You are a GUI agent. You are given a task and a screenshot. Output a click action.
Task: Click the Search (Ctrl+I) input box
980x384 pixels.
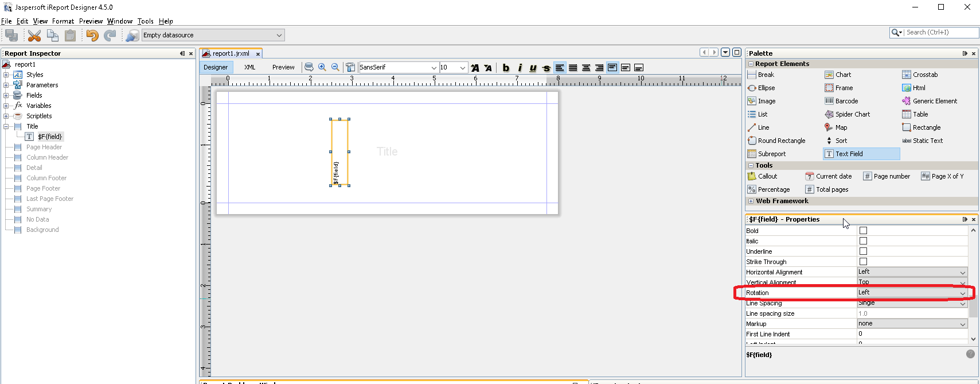[x=940, y=32]
